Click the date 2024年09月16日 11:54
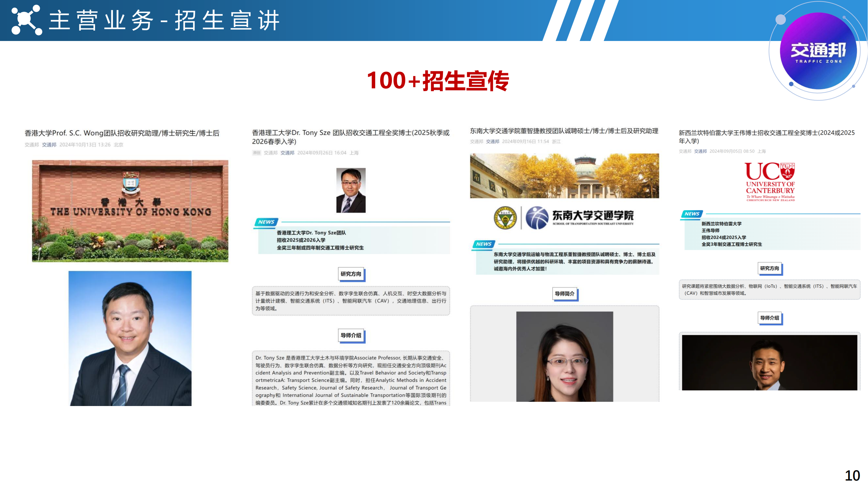The image size is (868, 488). click(x=525, y=142)
